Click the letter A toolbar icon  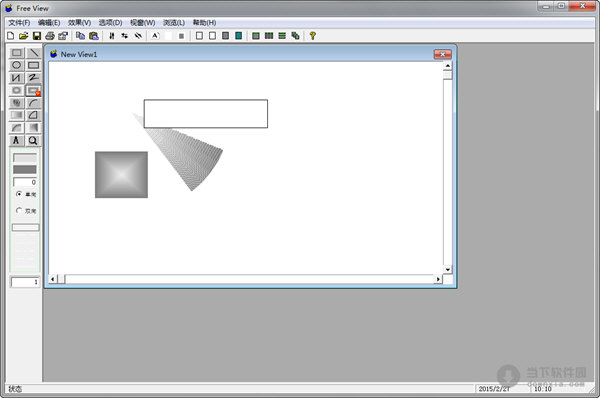click(x=155, y=36)
